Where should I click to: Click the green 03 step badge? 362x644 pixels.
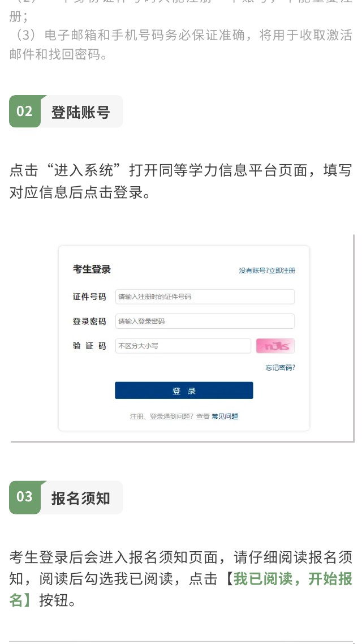click(24, 497)
